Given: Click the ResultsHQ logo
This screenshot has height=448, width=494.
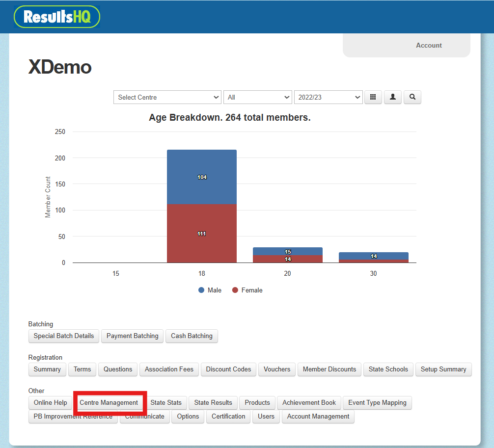Looking at the screenshot, I should 57,17.
